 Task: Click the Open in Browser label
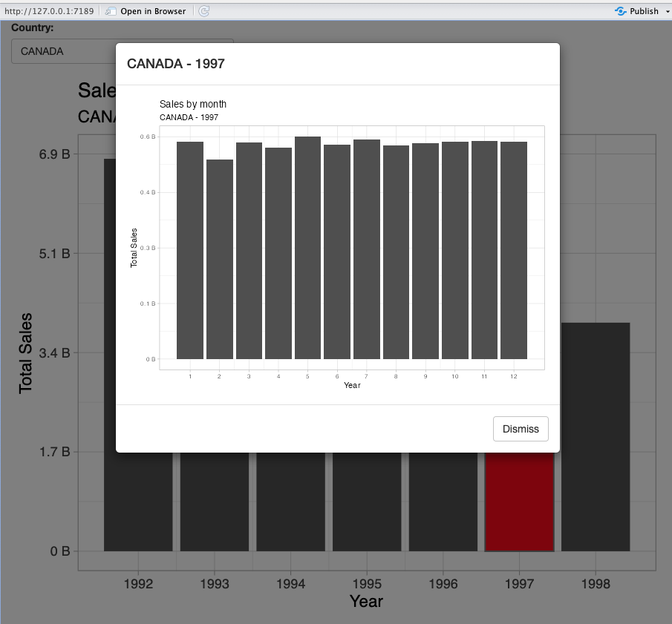(152, 11)
